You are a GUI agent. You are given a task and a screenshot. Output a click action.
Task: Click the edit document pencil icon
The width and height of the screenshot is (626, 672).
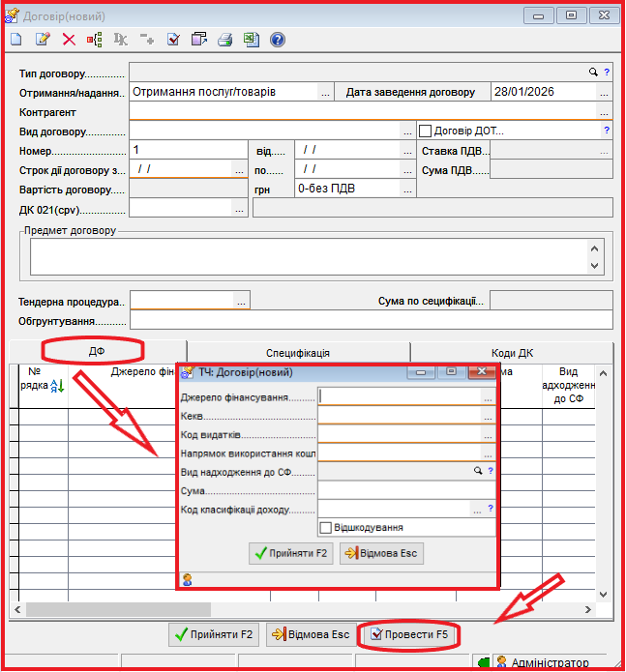[x=43, y=40]
